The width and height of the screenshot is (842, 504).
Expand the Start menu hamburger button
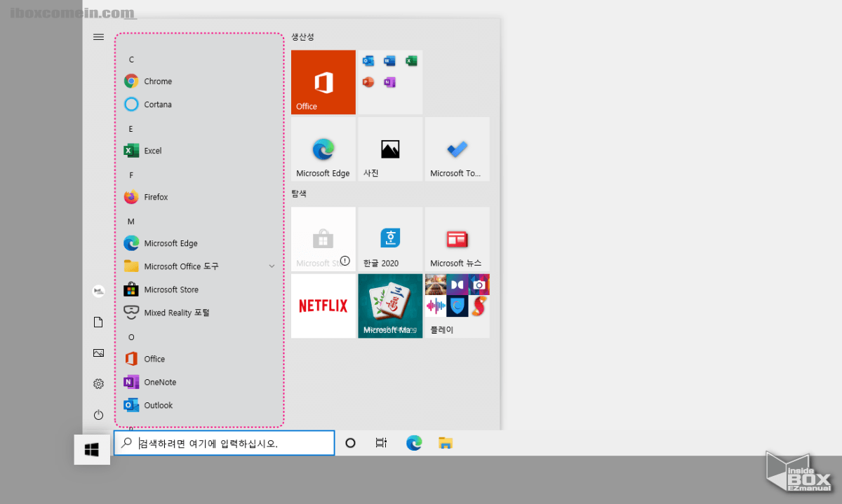pos(98,36)
